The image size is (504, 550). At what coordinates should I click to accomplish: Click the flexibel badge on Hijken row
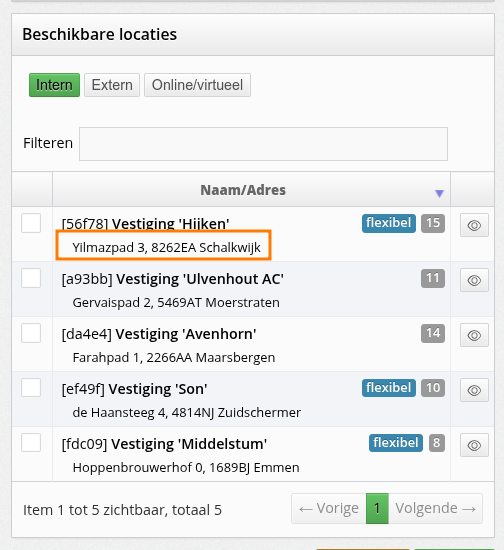(389, 223)
